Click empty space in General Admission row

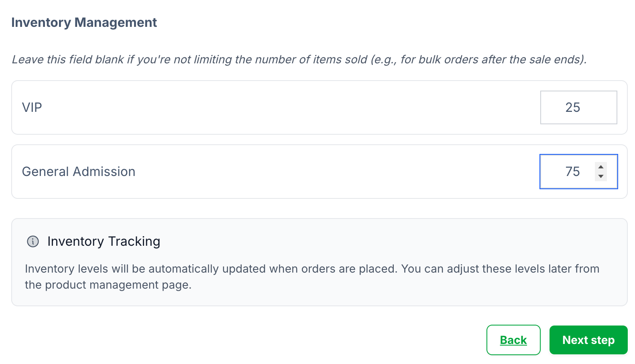[x=321, y=172]
